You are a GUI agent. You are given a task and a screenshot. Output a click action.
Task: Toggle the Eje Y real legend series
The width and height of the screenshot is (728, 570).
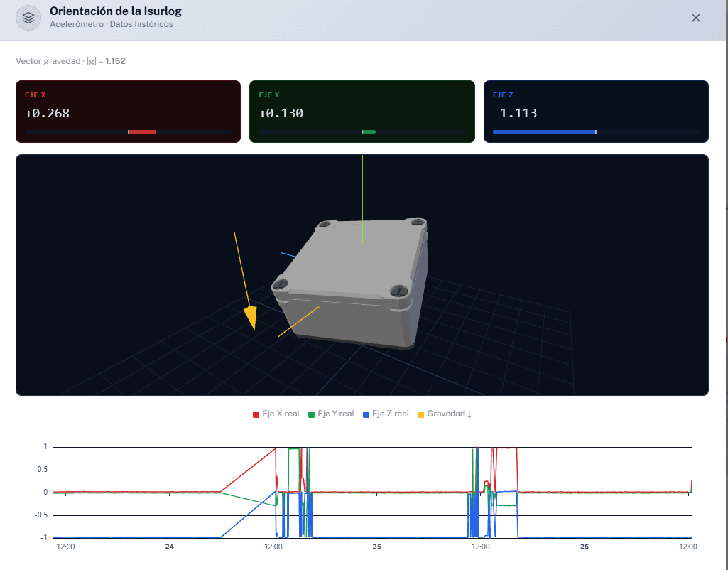pos(332,414)
